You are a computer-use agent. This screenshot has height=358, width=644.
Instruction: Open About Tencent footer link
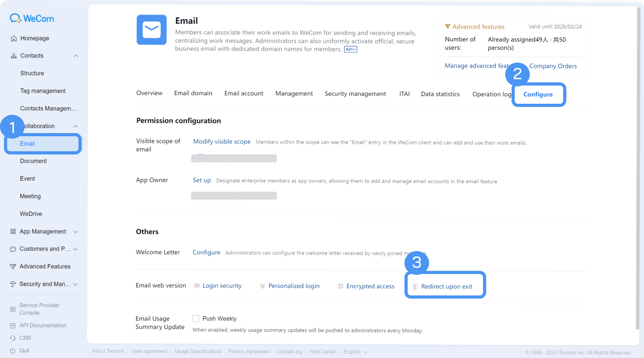[x=108, y=351]
